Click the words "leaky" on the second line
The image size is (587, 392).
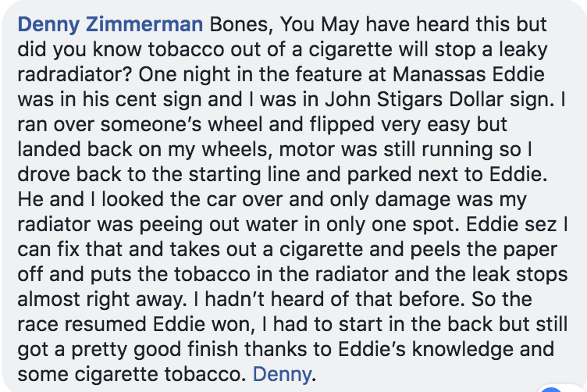[x=523, y=50]
